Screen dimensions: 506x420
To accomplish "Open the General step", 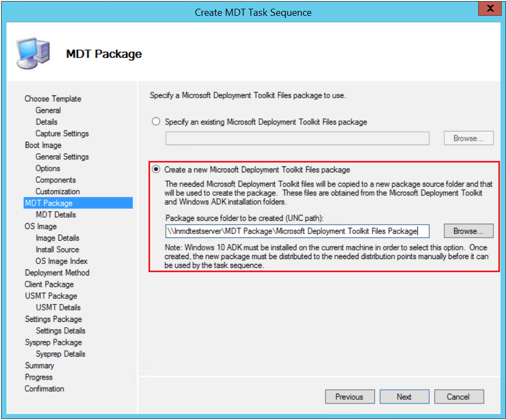I will tap(48, 110).
